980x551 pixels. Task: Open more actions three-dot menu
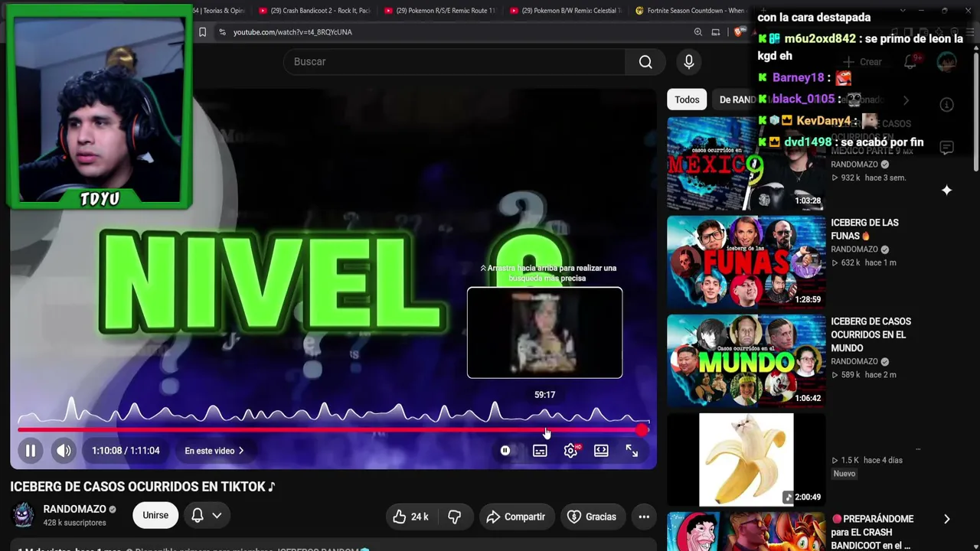click(644, 517)
